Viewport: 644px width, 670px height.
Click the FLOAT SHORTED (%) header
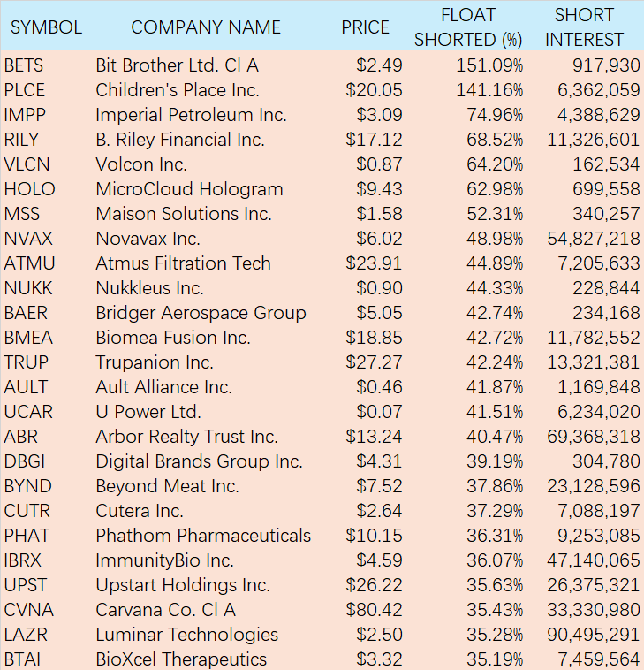(467, 27)
